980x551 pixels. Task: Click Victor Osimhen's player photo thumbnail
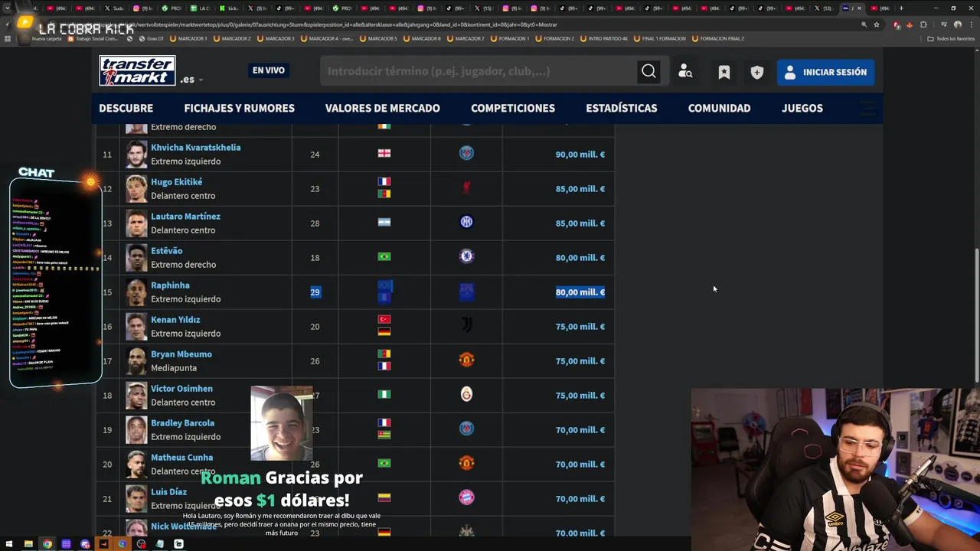136,395
